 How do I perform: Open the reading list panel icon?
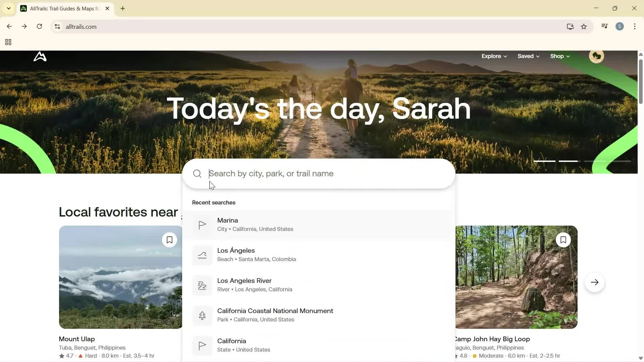604,26
